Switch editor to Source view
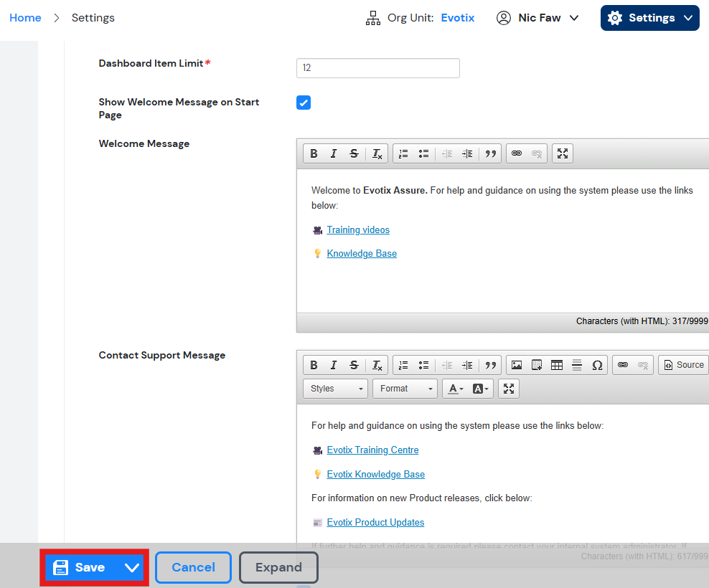 684,365
